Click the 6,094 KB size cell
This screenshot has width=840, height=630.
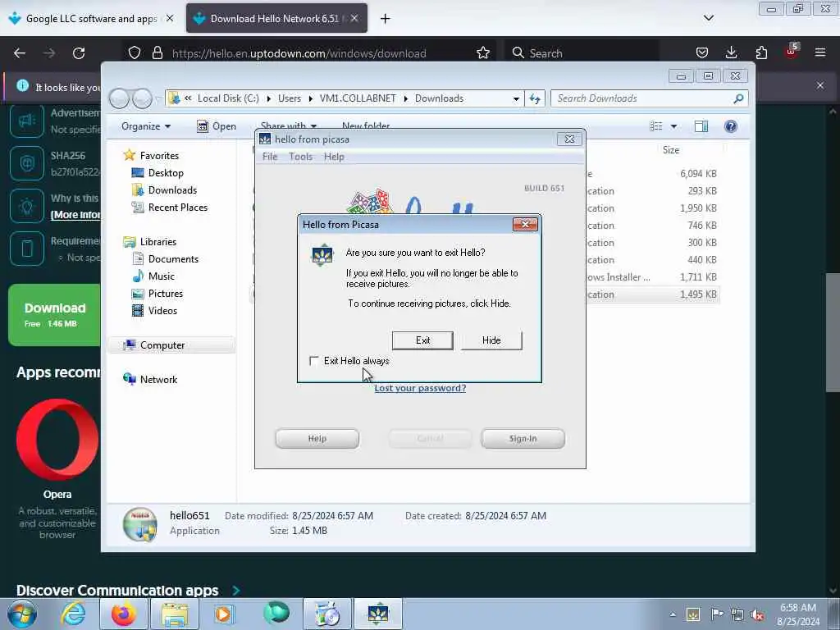coord(698,174)
